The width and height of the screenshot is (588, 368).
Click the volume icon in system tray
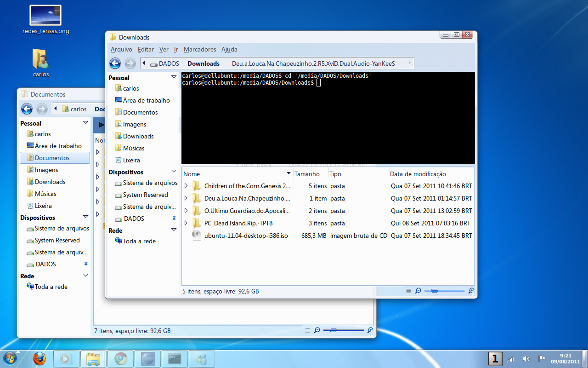click(x=526, y=359)
